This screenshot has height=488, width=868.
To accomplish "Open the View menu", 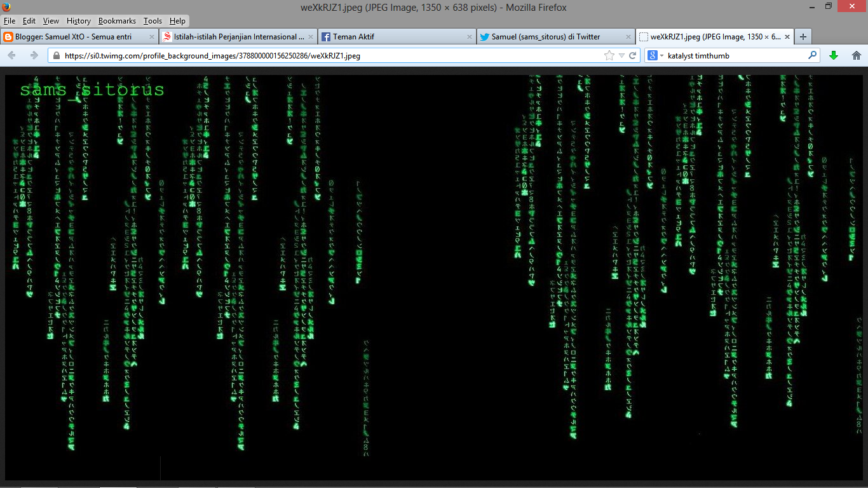I will [x=51, y=21].
